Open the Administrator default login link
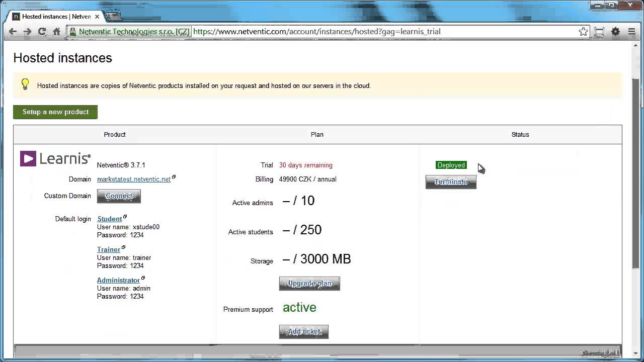Viewport: 644px width, 362px height. tap(118, 281)
